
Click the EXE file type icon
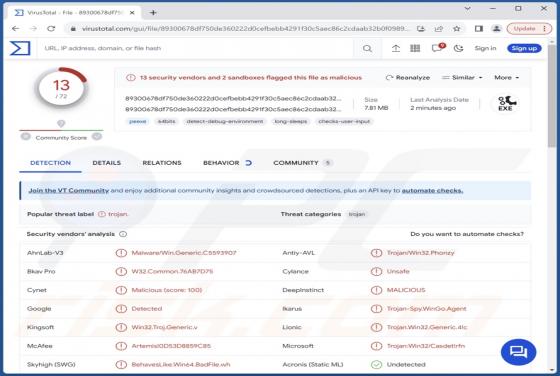point(505,104)
